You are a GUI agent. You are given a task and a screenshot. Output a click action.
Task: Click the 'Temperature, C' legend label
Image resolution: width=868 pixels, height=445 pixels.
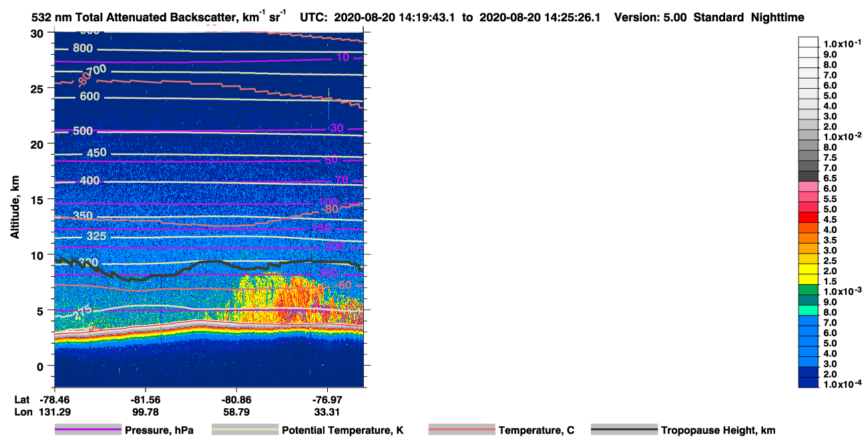click(x=536, y=430)
